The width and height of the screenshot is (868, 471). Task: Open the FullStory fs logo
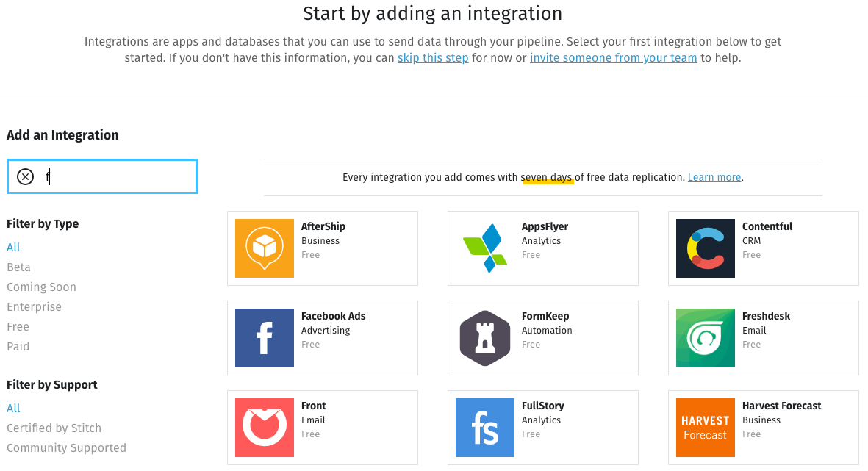(x=485, y=427)
